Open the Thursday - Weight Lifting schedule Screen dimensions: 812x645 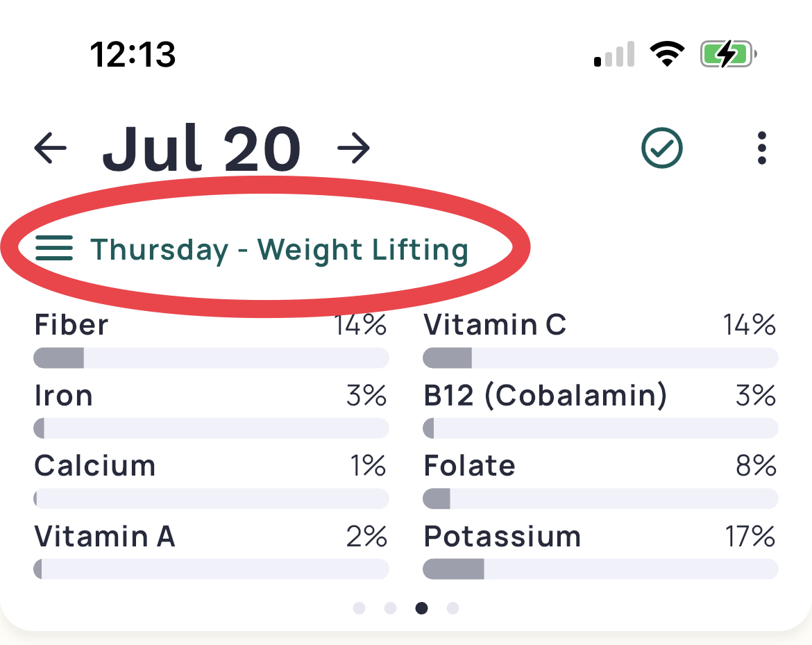point(279,250)
